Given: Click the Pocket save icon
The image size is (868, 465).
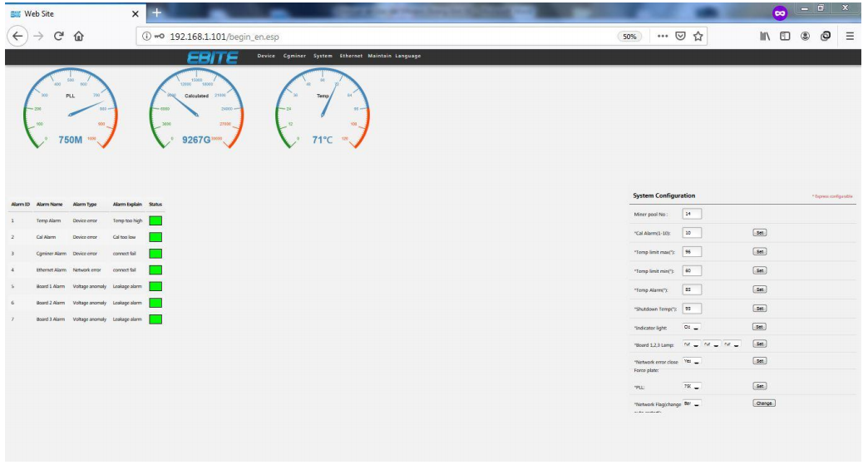Looking at the screenshot, I should 681,37.
